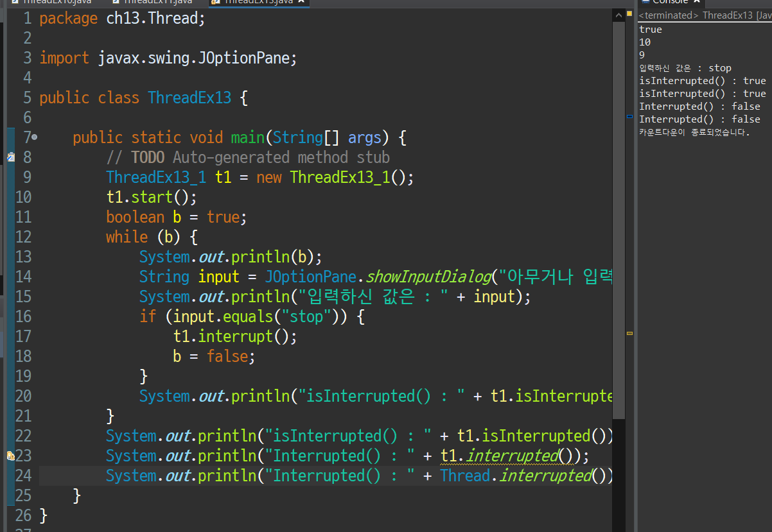Click line number 21 in the gutter
This screenshot has width=772, height=532.
coord(23,416)
